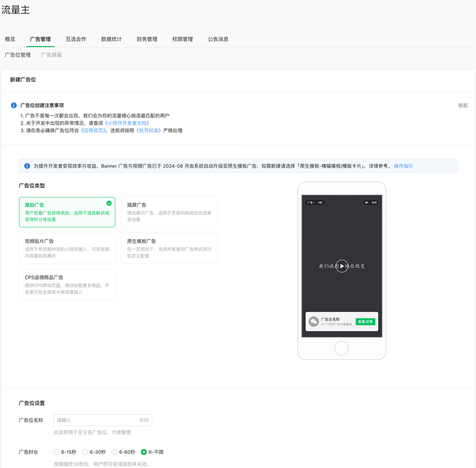Click the green checkmark on the 激励广告 card

pyautogui.click(x=109, y=203)
